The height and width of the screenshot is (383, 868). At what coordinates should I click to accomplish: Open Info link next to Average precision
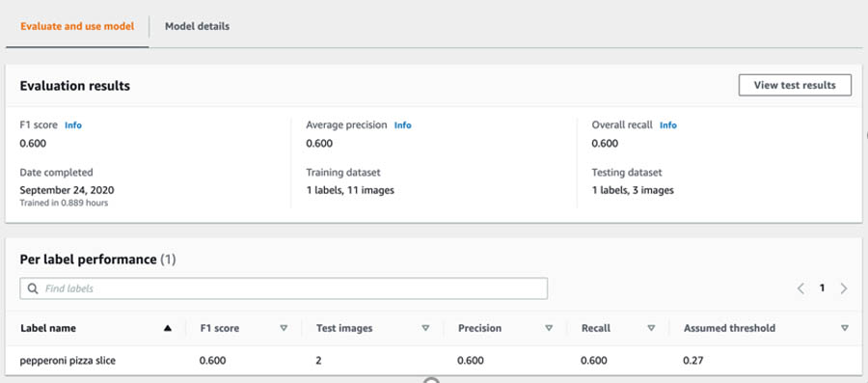(402, 125)
